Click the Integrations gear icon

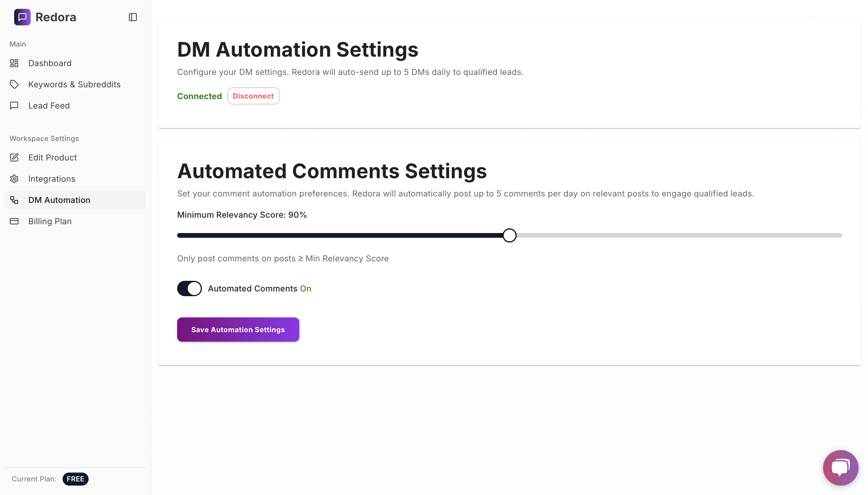pyautogui.click(x=14, y=179)
